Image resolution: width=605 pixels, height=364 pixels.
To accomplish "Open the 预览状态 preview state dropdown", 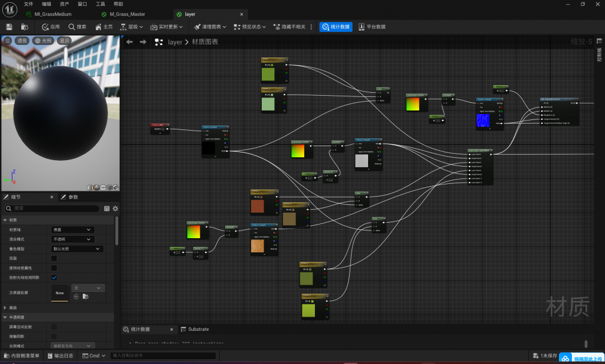I will coord(250,27).
